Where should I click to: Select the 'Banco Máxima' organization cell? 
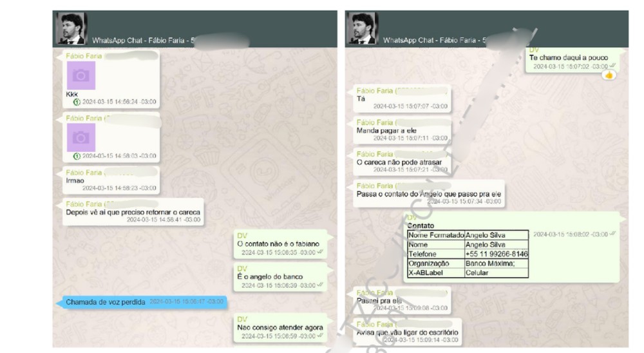497,263
